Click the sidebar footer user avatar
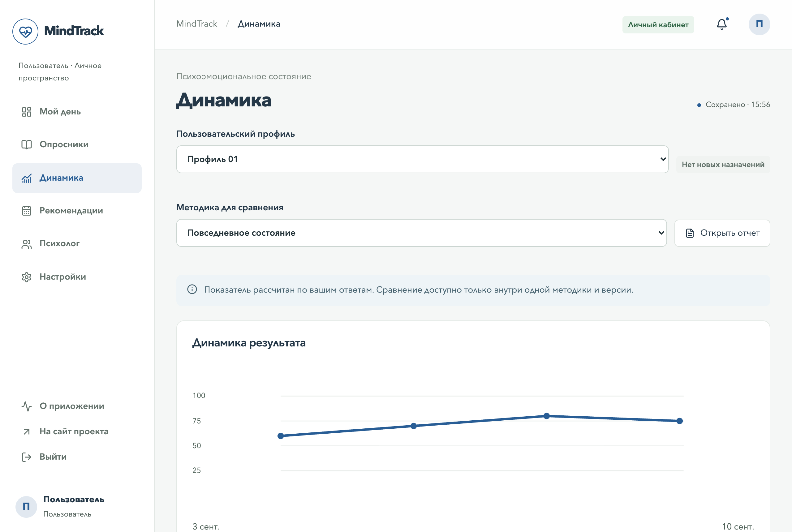This screenshot has width=792, height=532. (26, 507)
